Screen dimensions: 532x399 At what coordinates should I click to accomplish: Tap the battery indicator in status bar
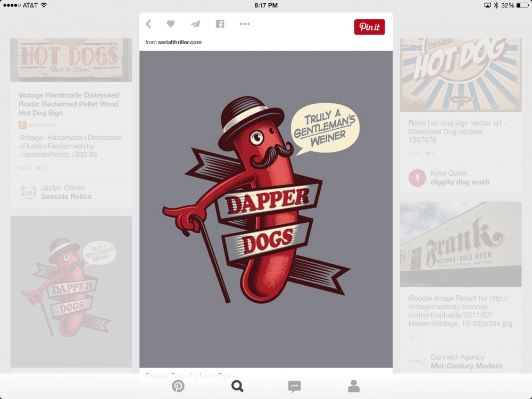coord(522,5)
